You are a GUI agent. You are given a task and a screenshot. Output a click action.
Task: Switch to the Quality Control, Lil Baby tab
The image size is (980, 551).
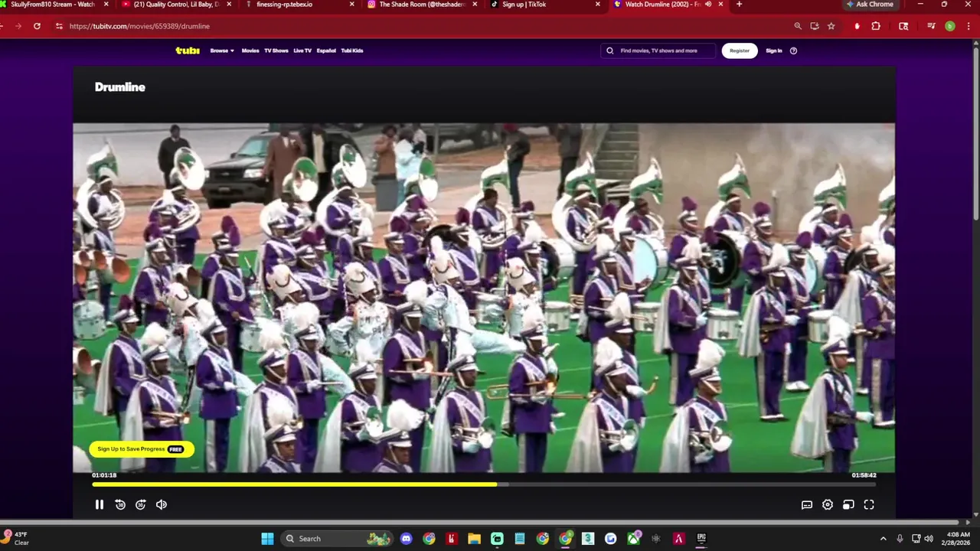click(x=176, y=5)
